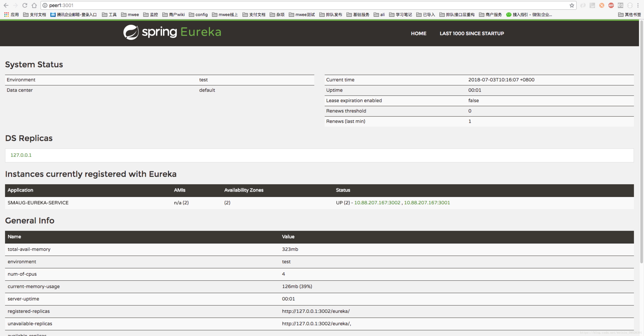The width and height of the screenshot is (644, 336).
Task: Open the 基础服务 bookmark folder
Action: tap(358, 14)
